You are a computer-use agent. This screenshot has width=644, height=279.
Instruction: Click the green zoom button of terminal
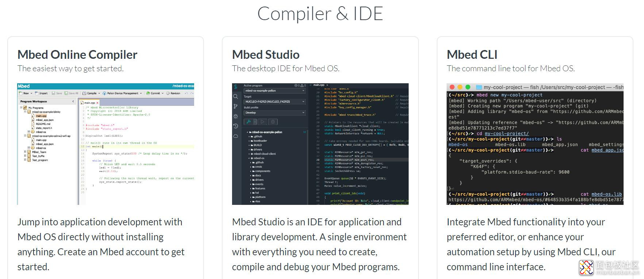click(x=468, y=87)
